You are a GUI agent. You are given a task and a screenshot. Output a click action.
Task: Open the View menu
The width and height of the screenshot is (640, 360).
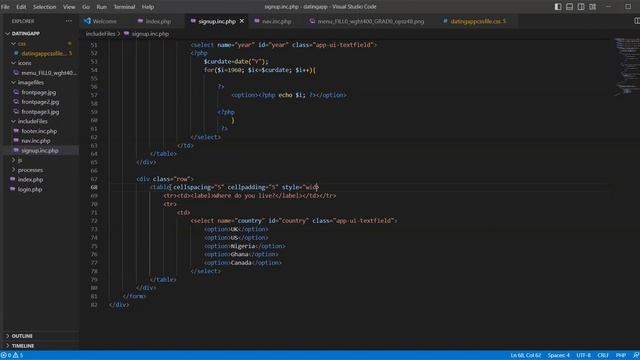pyautogui.click(x=69, y=7)
